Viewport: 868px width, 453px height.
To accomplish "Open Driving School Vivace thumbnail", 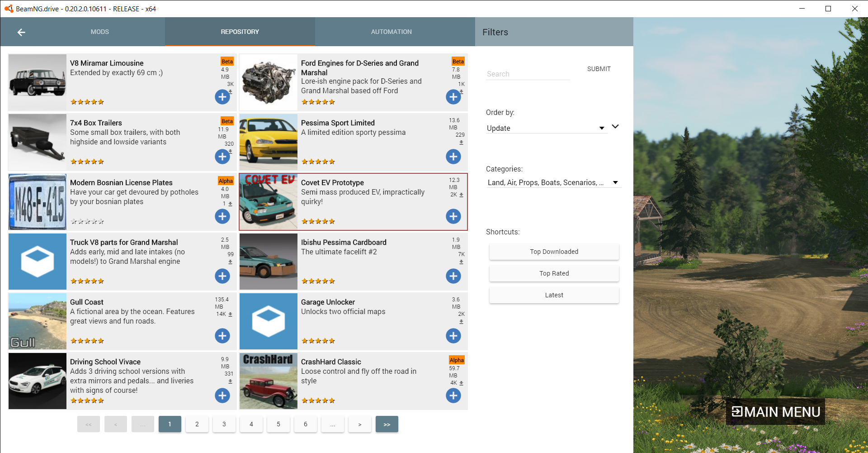I will (x=38, y=381).
